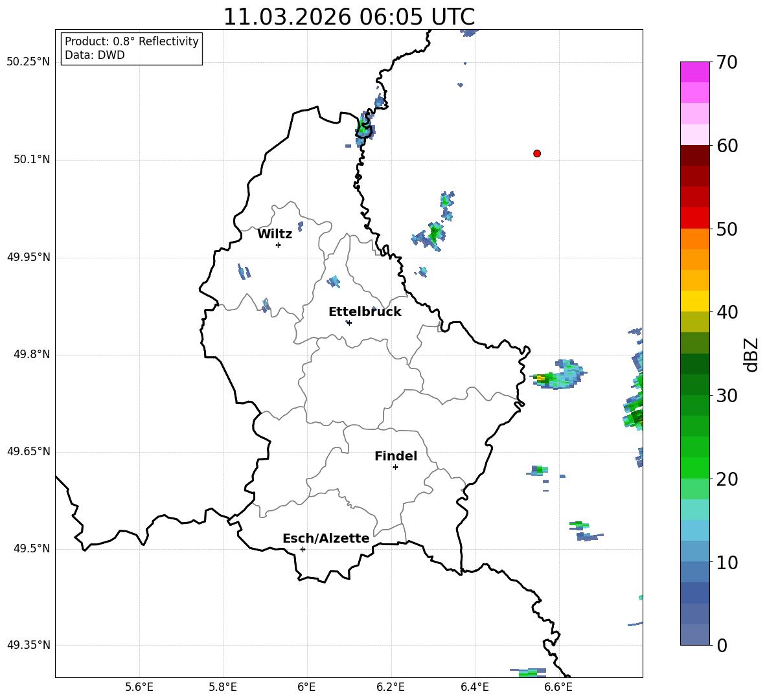Click the 6.2°E longitude label
The width and height of the screenshot is (767, 700).
click(x=391, y=687)
